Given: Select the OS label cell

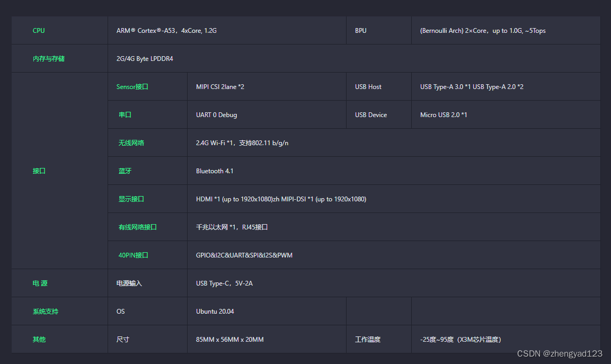Looking at the screenshot, I should (x=147, y=311).
